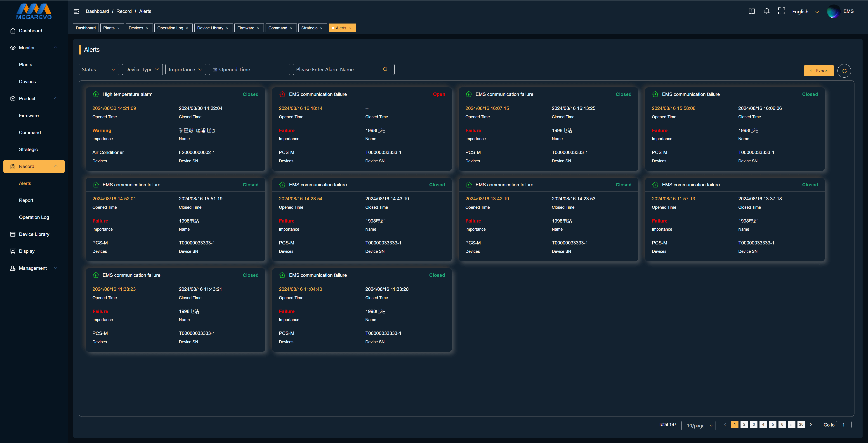Switch to the Dashboard tab

click(x=86, y=28)
